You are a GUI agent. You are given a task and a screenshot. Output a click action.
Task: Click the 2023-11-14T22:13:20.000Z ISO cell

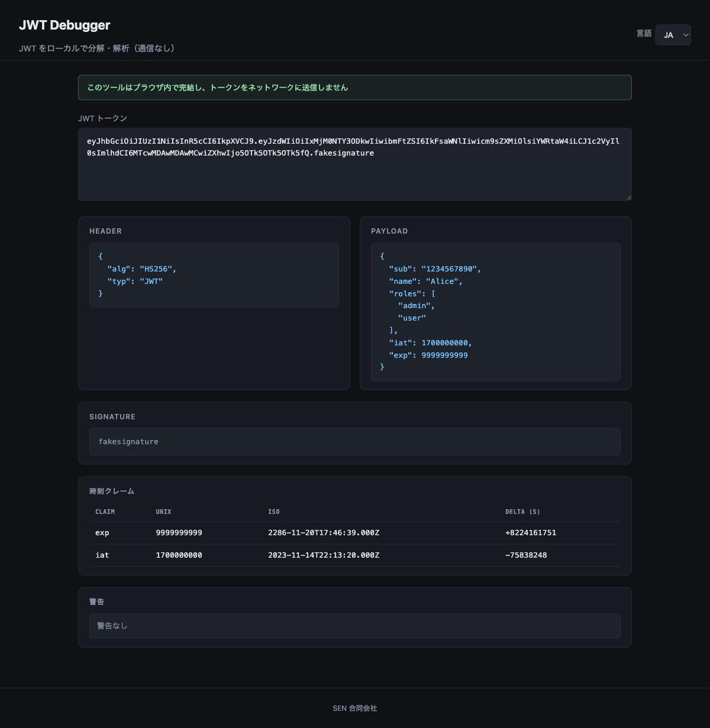pos(324,555)
